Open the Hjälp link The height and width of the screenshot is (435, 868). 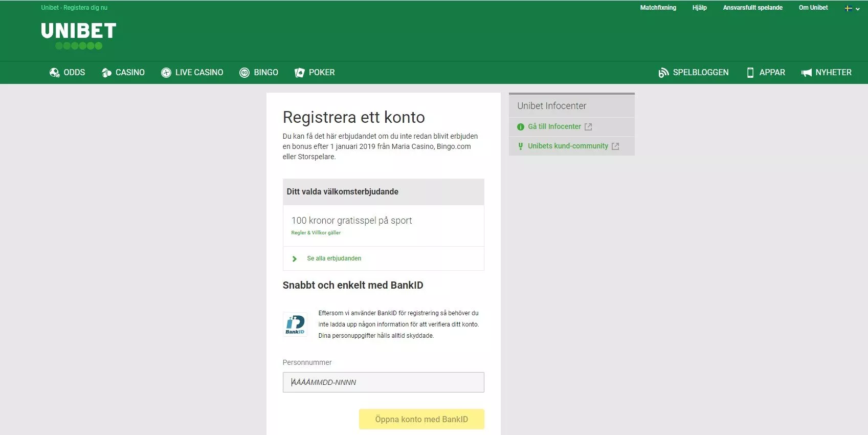[x=699, y=8]
